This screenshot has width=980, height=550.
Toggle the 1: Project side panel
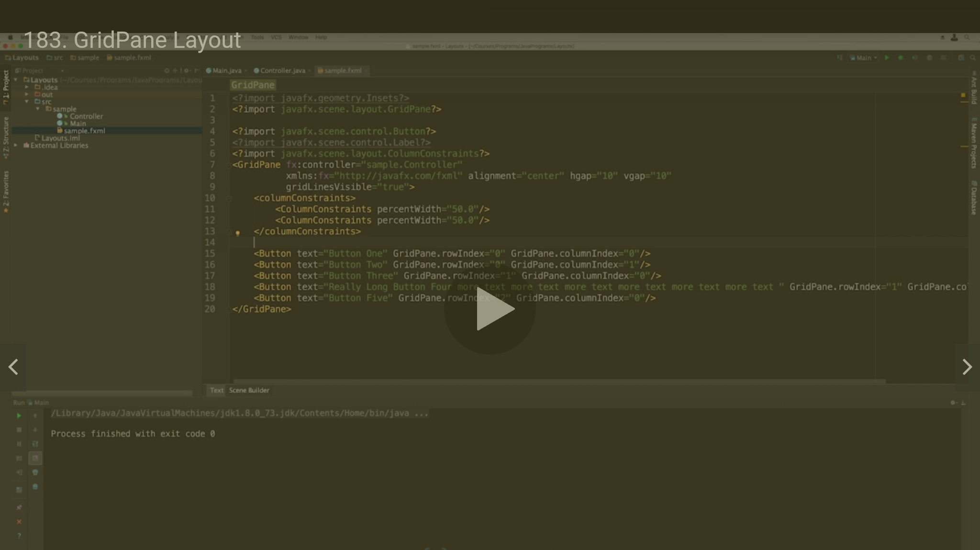click(x=6, y=87)
